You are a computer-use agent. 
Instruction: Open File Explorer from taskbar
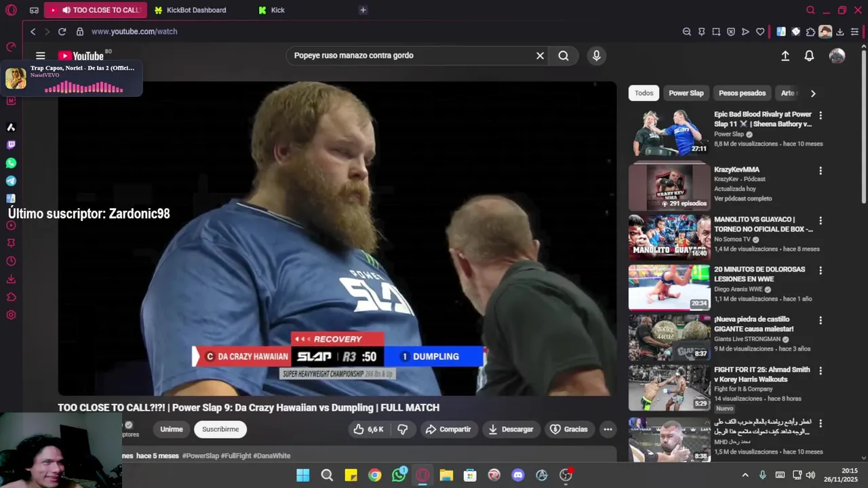click(x=446, y=475)
